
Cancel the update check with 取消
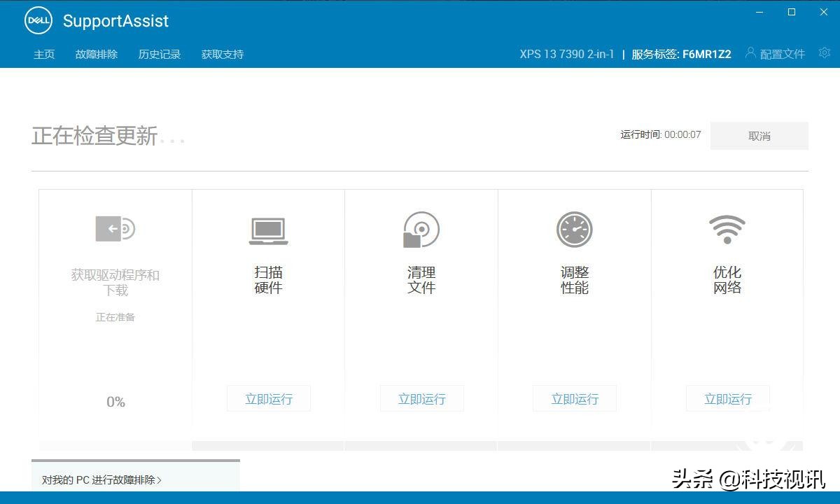(759, 136)
